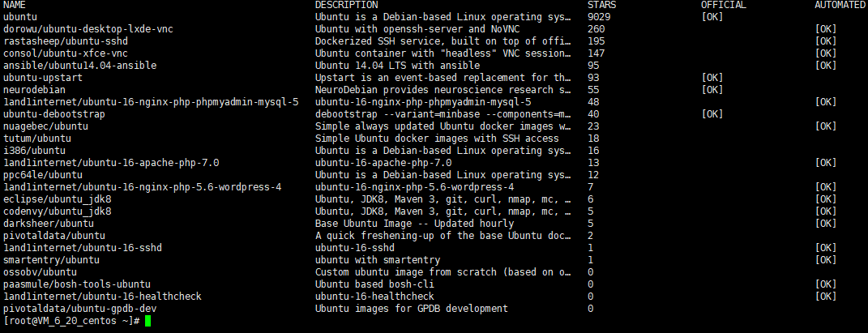
Task: Click the [root@VM_6_20_centos ~]# prompt text
Action: [x=71, y=322]
